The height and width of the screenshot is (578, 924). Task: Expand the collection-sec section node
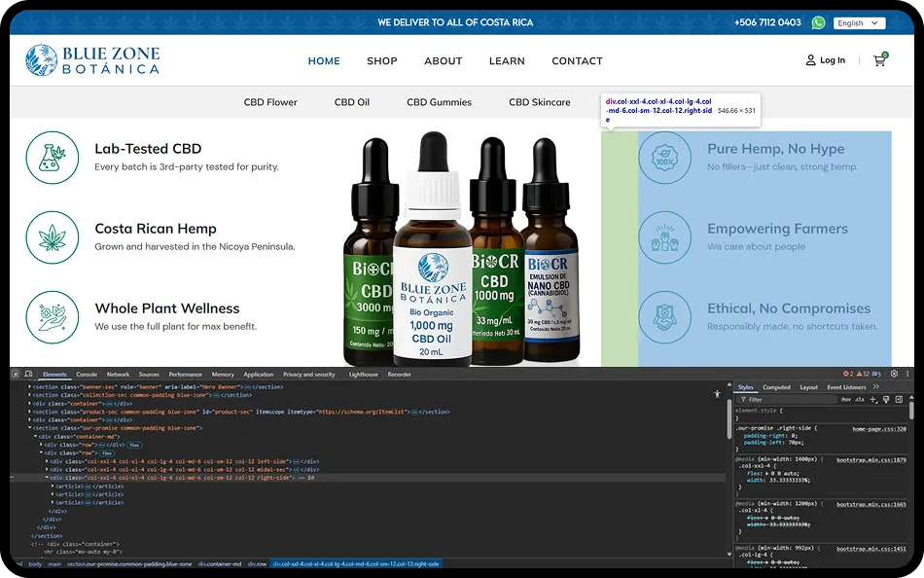(x=29, y=395)
